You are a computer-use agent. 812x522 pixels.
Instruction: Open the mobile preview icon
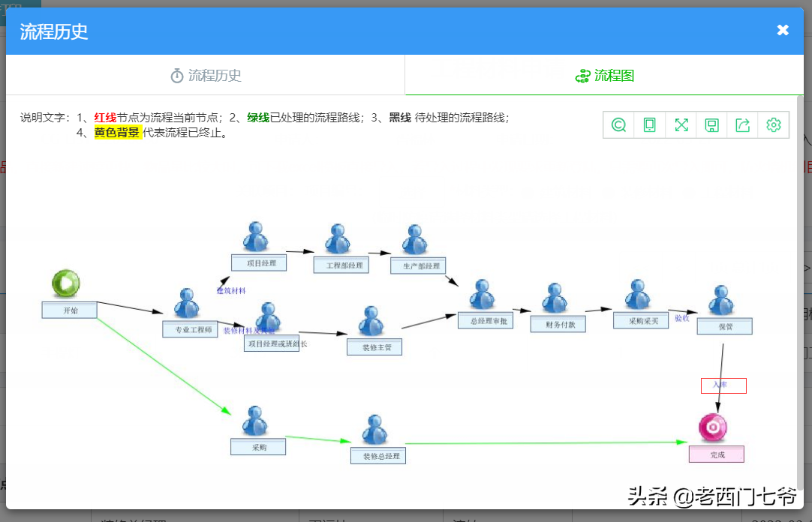click(650, 124)
